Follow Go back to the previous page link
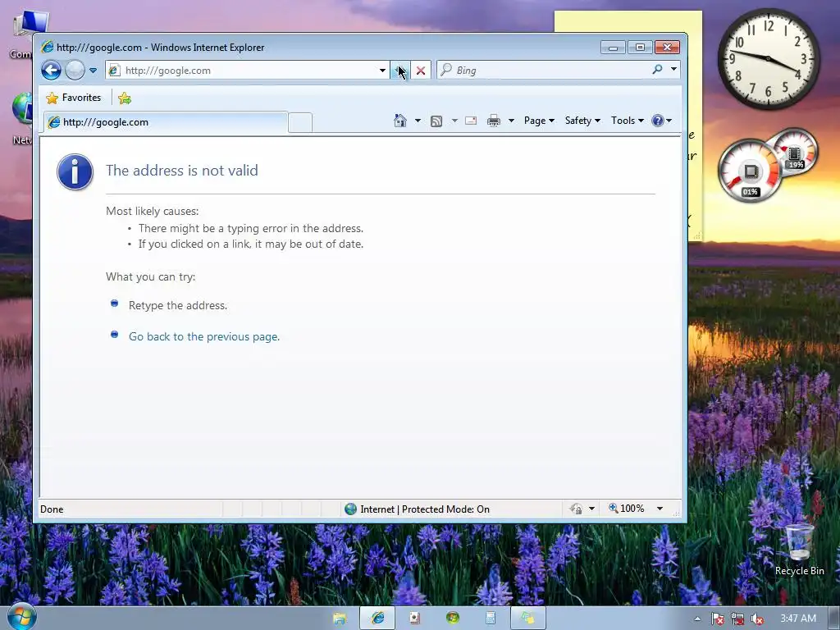 [x=204, y=336]
